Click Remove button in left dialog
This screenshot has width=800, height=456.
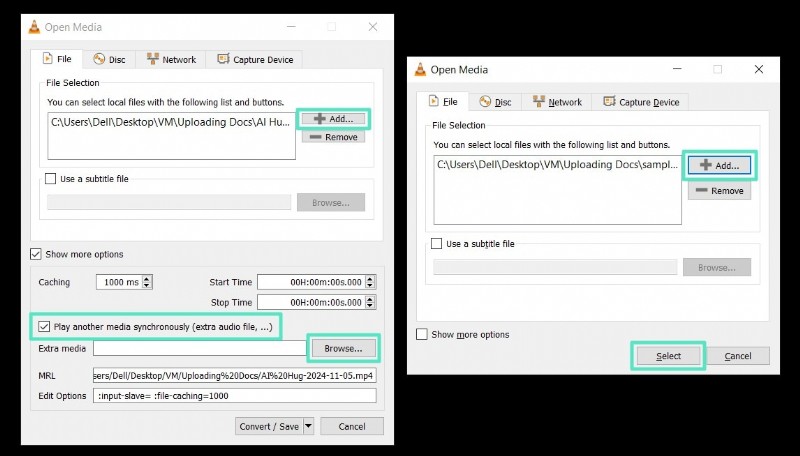click(333, 137)
